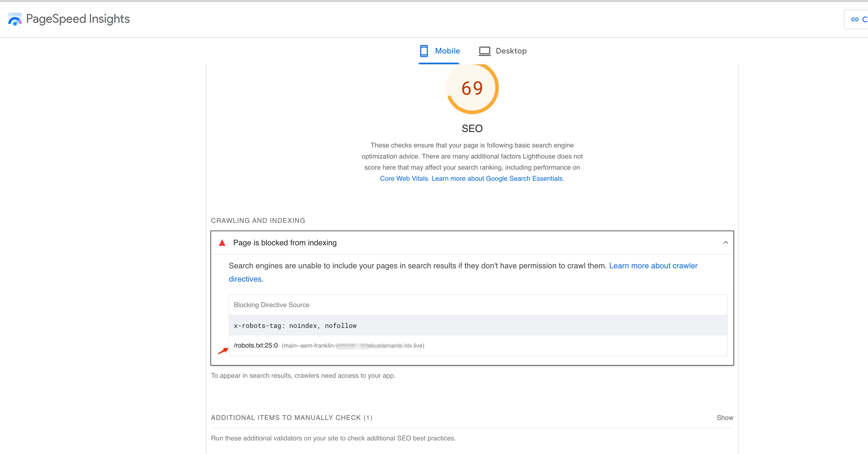Click the desktop laptop icon
This screenshot has height=454, width=868.
click(484, 51)
